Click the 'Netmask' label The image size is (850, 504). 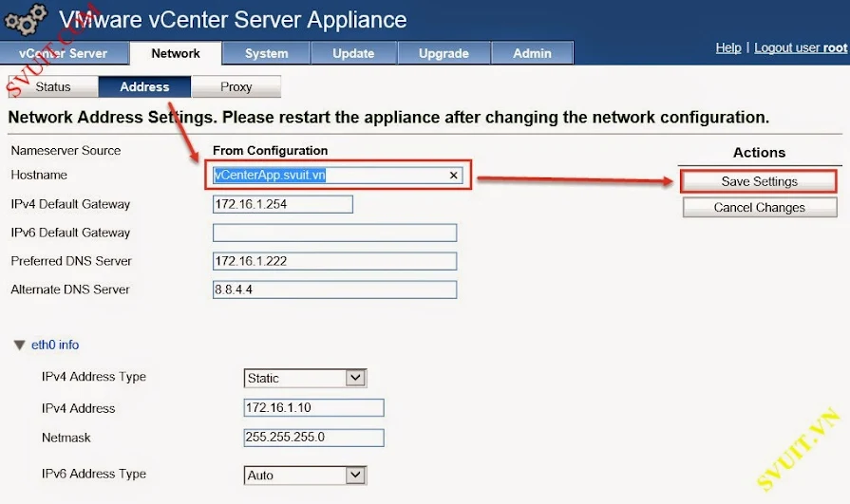click(66, 438)
